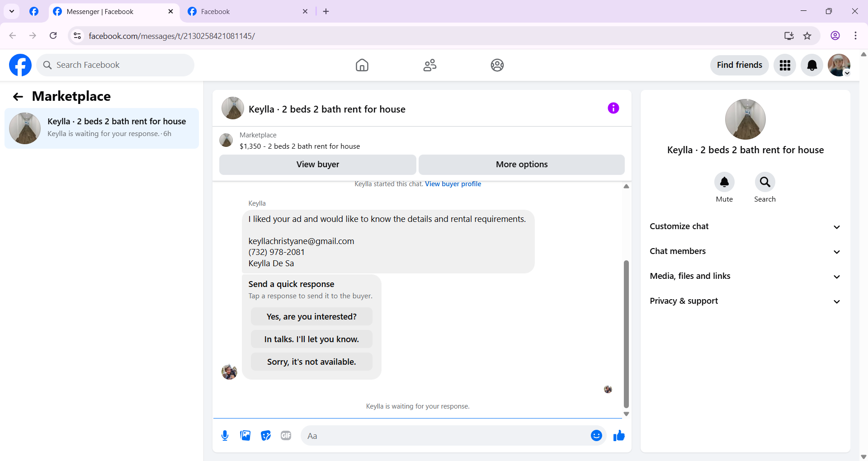Click the install app icon in address bar
868x461 pixels.
pyautogui.click(x=789, y=36)
